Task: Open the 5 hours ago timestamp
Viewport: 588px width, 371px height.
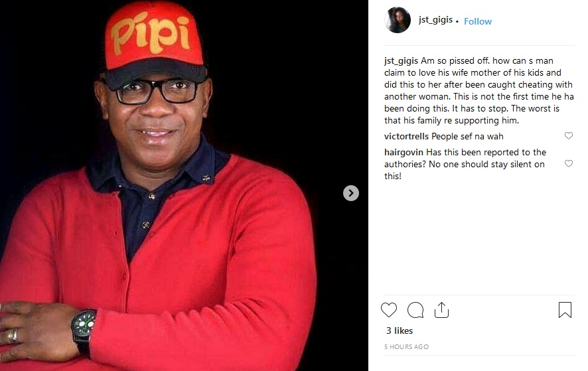Action: pos(406,346)
